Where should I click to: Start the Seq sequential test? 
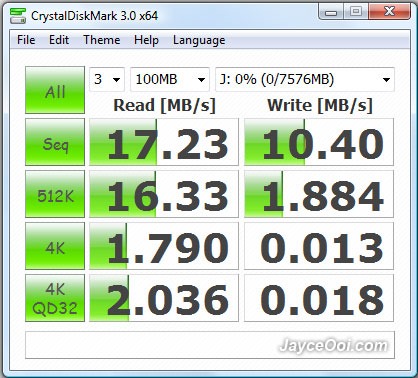[x=55, y=142]
